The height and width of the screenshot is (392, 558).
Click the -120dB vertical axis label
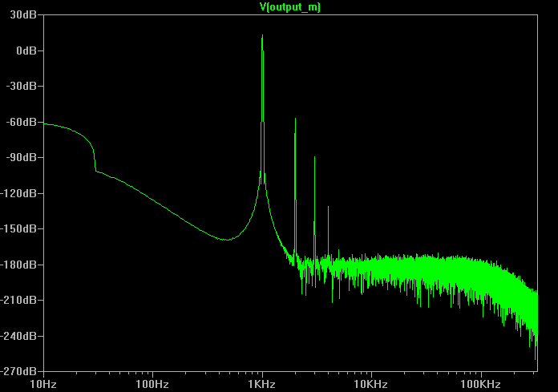[18, 193]
